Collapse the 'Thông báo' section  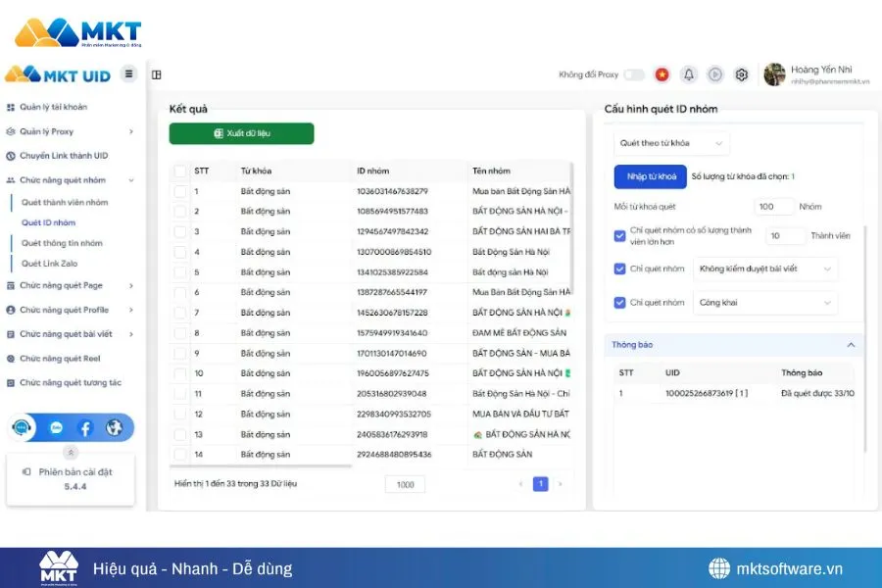(x=852, y=344)
